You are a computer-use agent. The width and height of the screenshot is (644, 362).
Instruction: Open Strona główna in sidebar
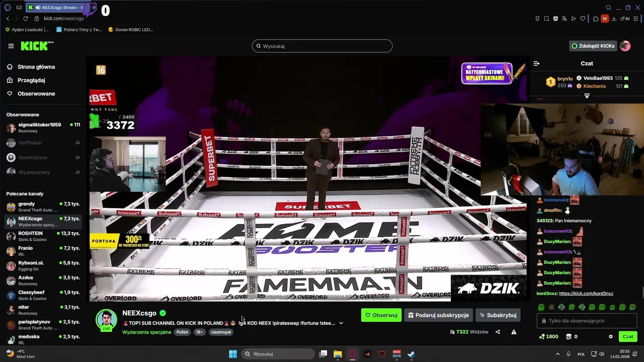coord(31,67)
